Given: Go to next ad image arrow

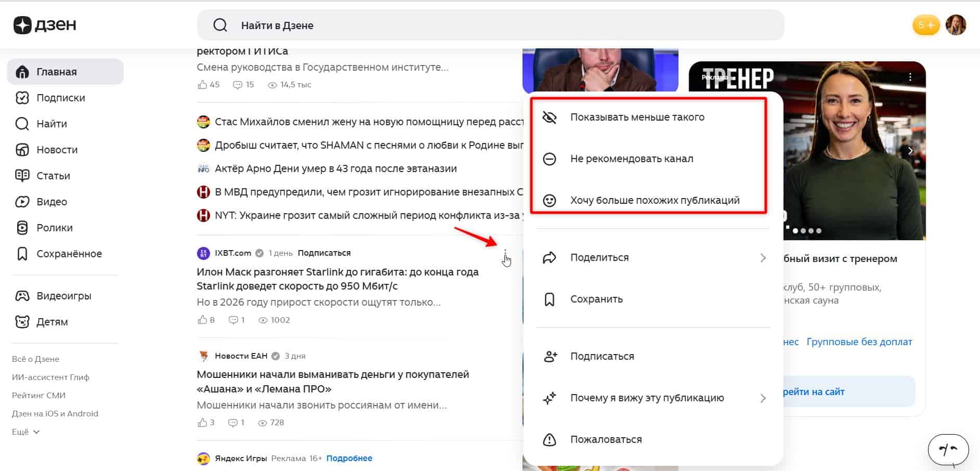Looking at the screenshot, I should [x=910, y=151].
